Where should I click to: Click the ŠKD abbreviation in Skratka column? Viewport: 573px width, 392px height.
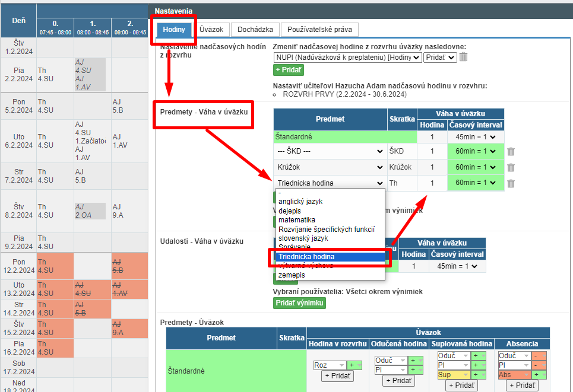tap(397, 151)
